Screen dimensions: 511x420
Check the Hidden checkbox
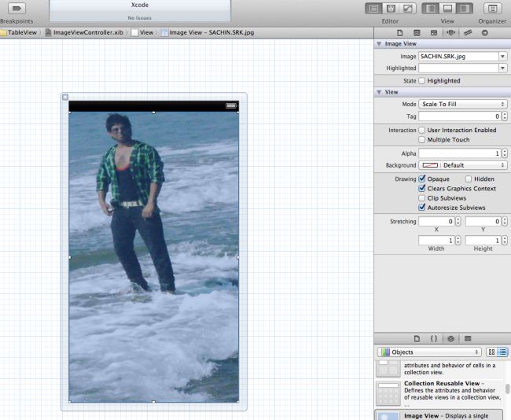pyautogui.click(x=469, y=179)
